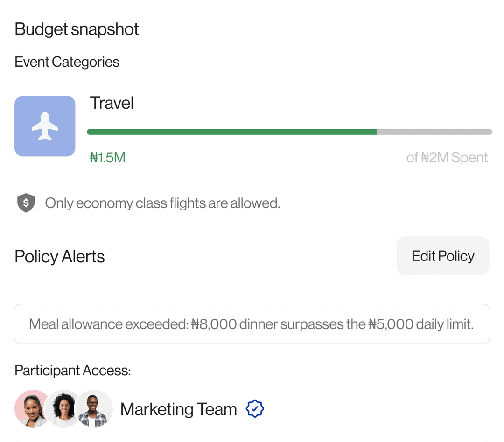
Task: Click the Marketing Team link
Action: click(178, 409)
